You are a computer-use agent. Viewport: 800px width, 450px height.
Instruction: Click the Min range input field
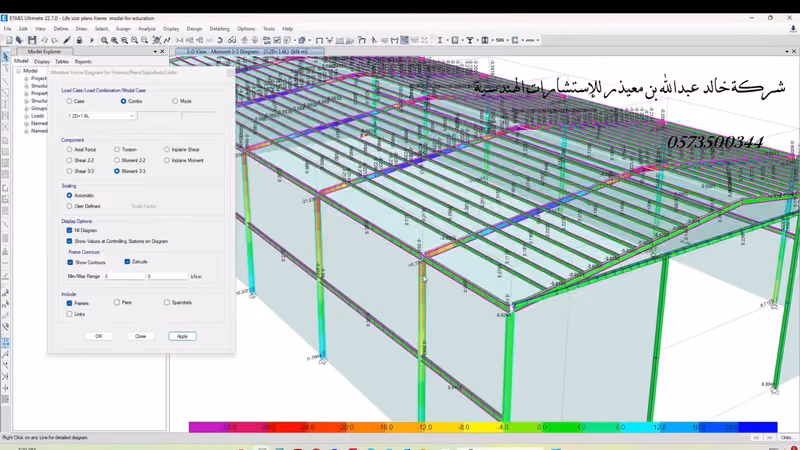[124, 276]
